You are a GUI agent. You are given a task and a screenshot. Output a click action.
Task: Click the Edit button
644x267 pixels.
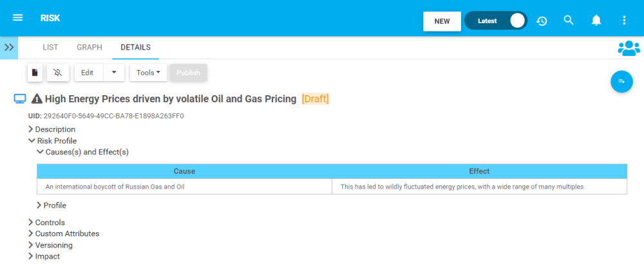click(88, 73)
